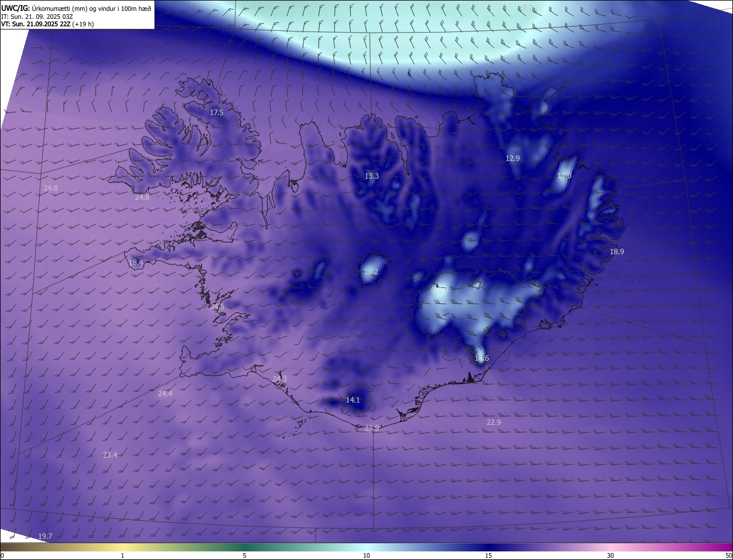Click the IT initial time text
The height and width of the screenshot is (560, 733).
(37, 17)
